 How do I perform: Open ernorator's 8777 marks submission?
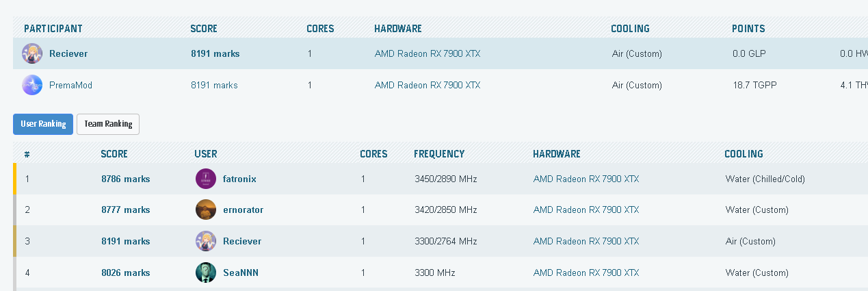click(x=125, y=210)
